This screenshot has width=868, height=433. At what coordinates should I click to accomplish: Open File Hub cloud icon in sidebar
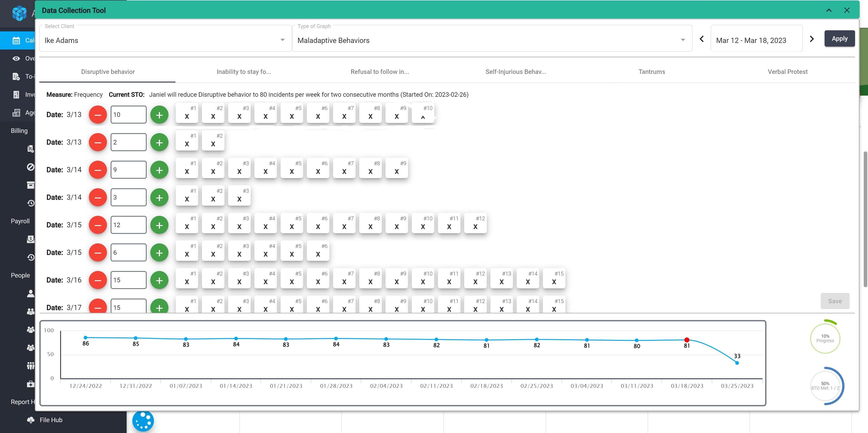point(31,420)
